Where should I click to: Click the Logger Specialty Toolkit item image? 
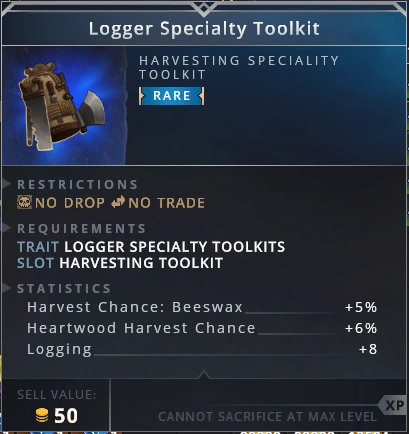(x=63, y=105)
